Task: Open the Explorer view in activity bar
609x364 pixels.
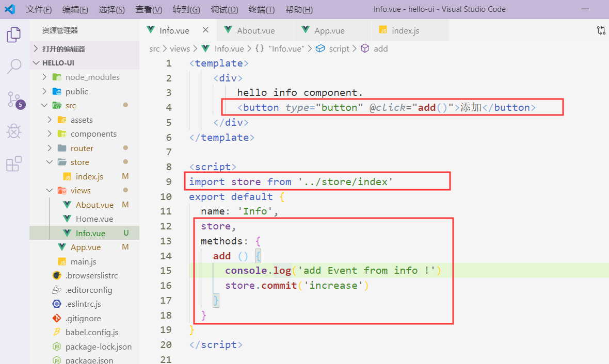Action: click(14, 35)
